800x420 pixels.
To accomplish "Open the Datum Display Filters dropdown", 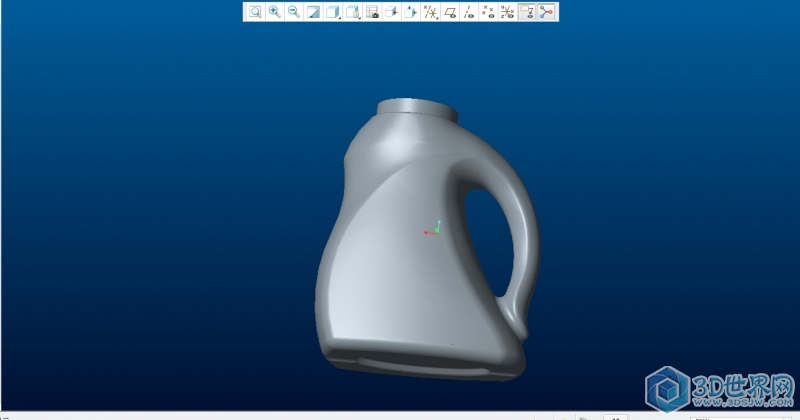I will [431, 12].
